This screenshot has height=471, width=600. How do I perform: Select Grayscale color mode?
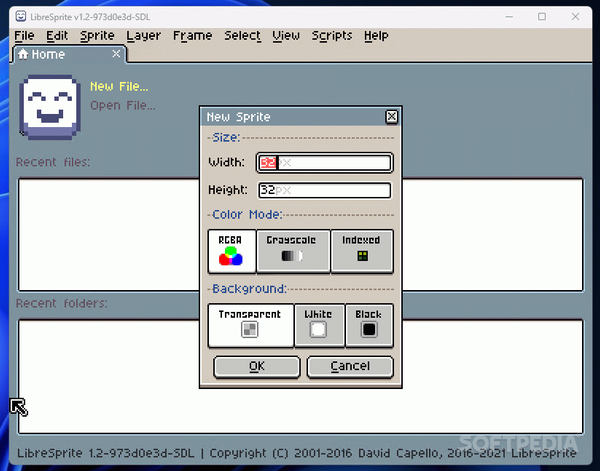tap(293, 251)
